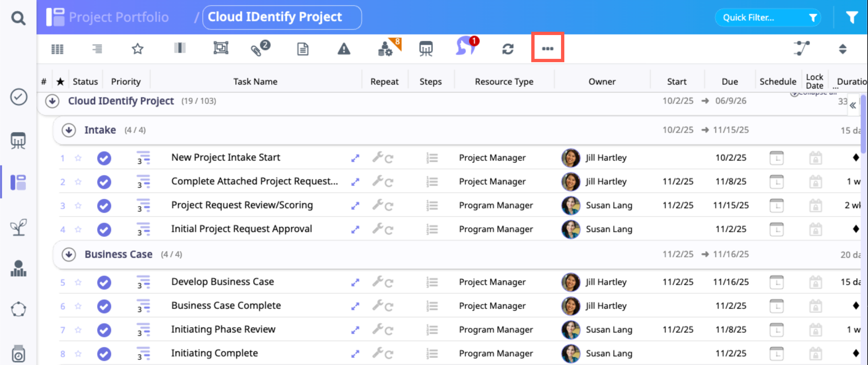Uncheck the status of Initiating Complete

[104, 353]
